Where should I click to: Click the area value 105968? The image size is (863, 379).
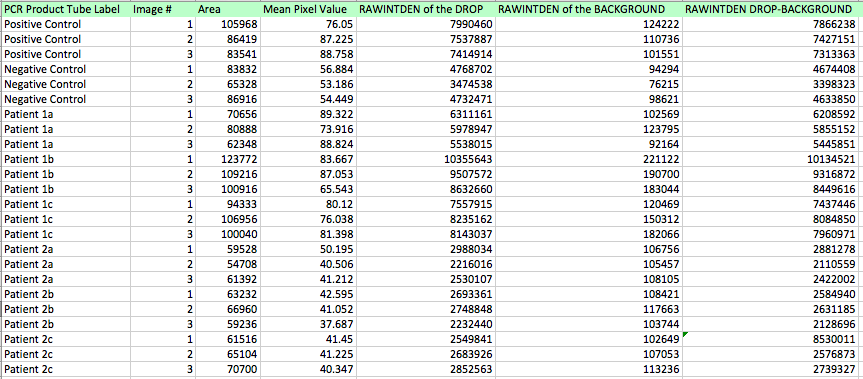227,24
